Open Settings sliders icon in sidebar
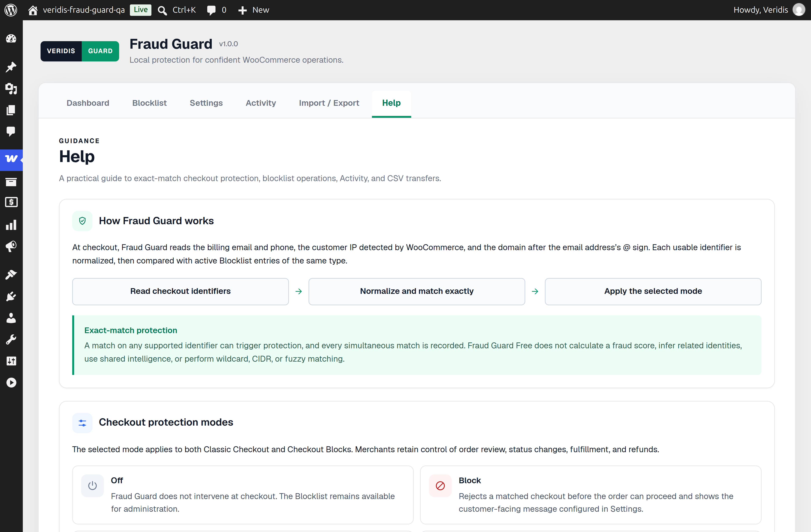811x532 pixels. pos(11,361)
